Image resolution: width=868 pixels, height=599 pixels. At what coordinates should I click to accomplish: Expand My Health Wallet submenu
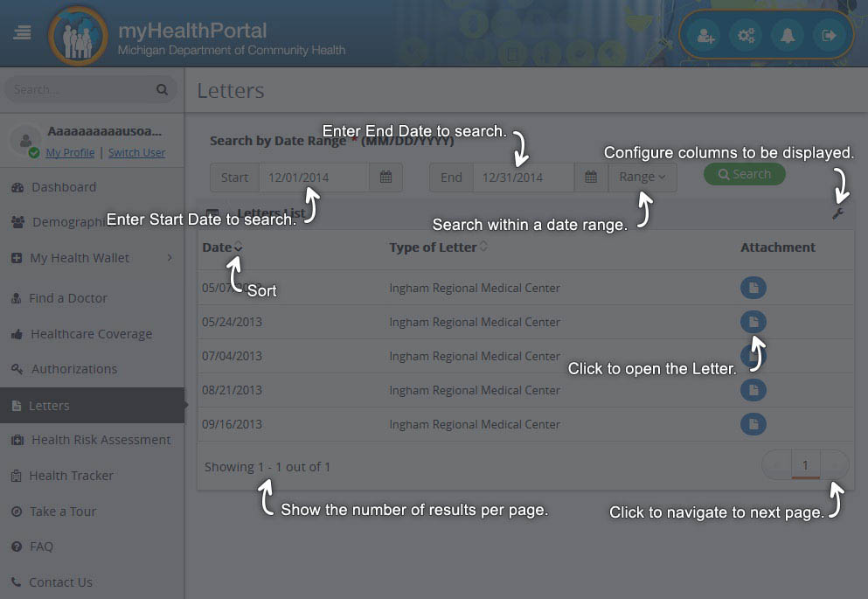(170, 258)
